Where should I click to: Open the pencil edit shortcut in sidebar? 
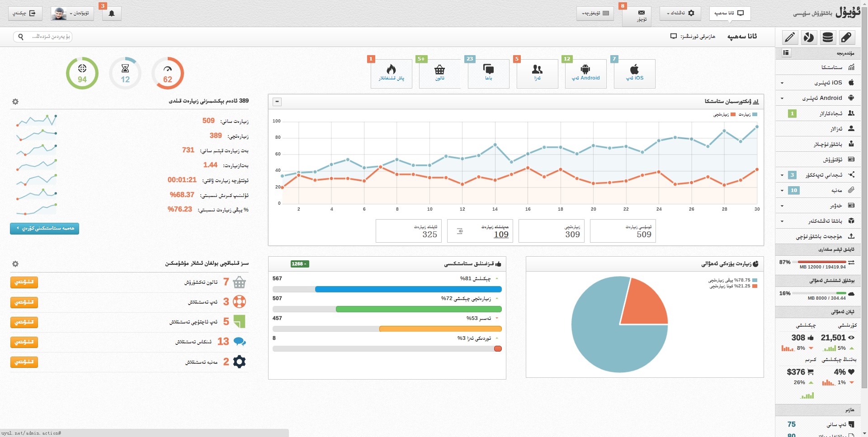(789, 37)
